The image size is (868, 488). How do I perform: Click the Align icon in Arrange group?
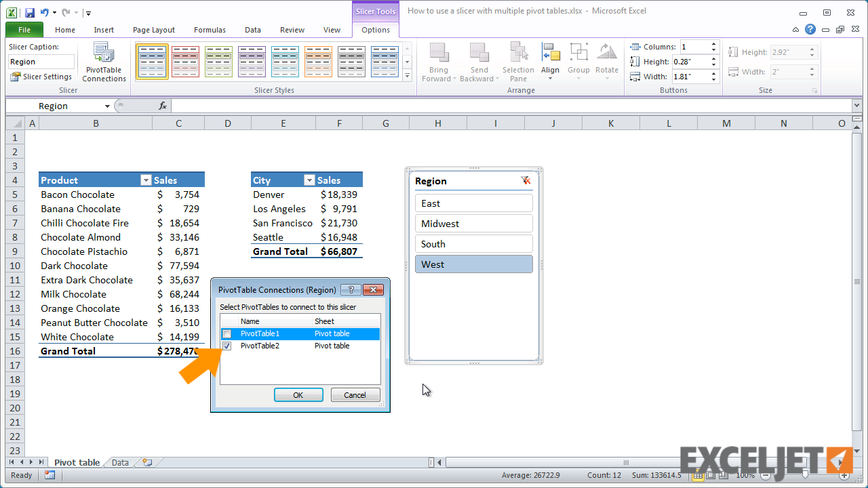click(x=550, y=54)
